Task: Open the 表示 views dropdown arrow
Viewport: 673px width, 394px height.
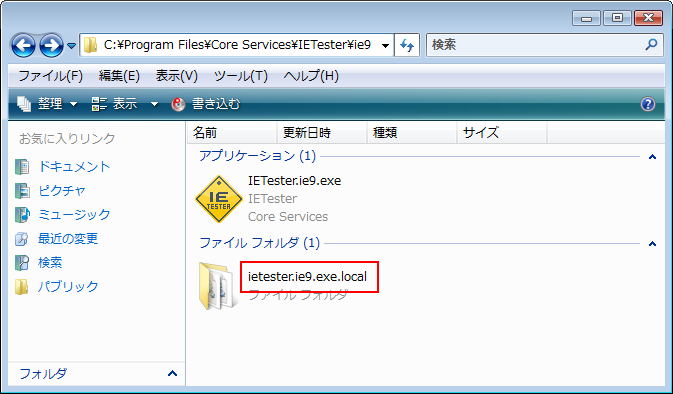Action: [x=154, y=104]
